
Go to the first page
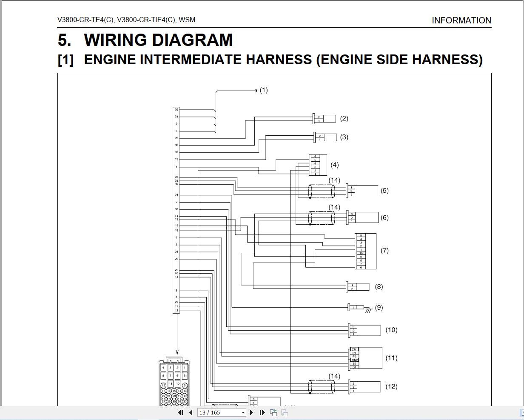180,412
